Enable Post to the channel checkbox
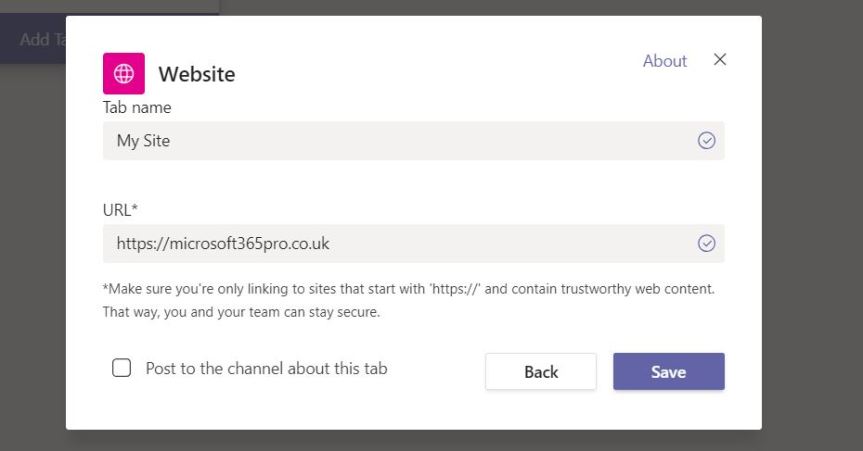The image size is (863, 451). point(122,369)
